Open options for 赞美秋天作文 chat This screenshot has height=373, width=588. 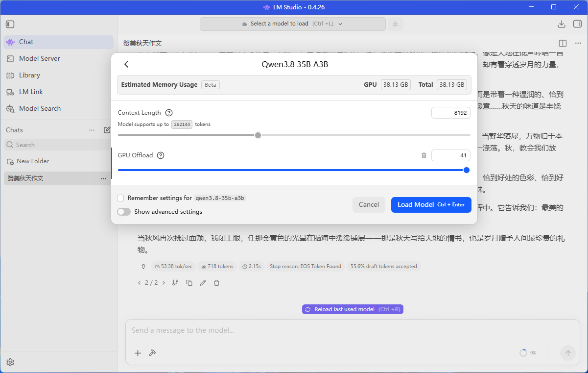(103, 178)
